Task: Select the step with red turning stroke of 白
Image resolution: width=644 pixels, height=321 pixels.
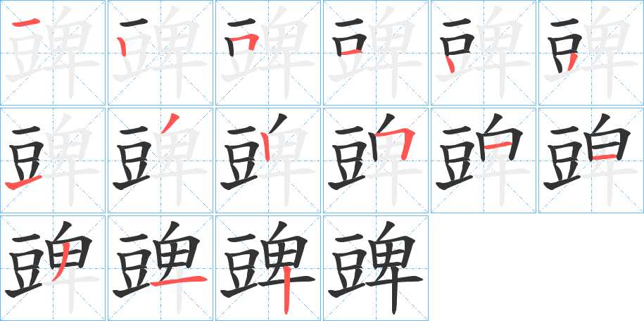Action: (375, 160)
